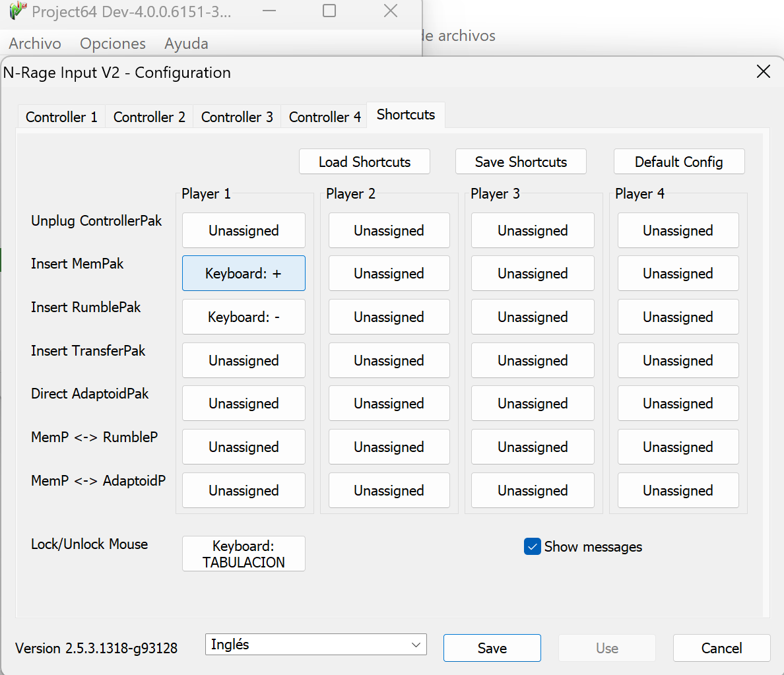Click Player 2's Unassigned Unplug ControllerPak slot
Image resolution: width=784 pixels, height=675 pixels.
(389, 230)
